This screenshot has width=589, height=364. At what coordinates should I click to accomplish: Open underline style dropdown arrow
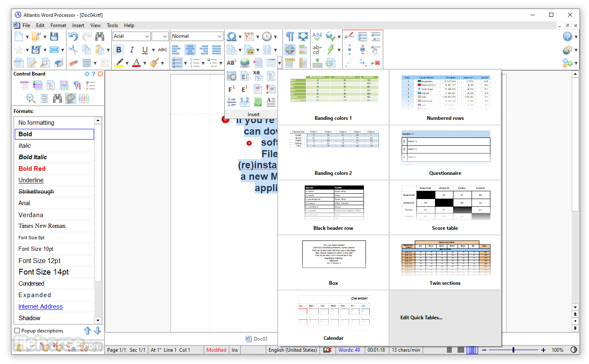click(x=153, y=50)
